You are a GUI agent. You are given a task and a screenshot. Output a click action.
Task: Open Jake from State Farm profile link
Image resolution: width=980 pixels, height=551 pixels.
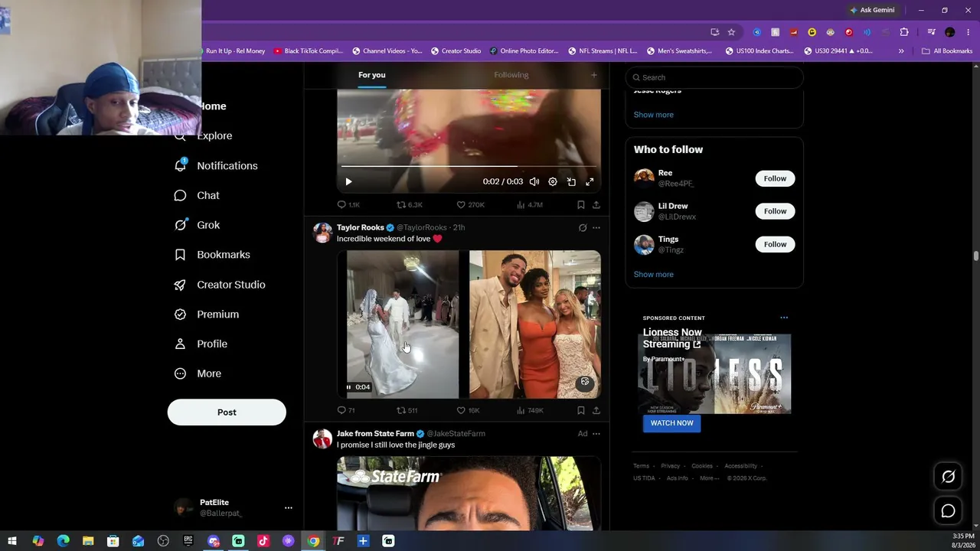tap(375, 434)
